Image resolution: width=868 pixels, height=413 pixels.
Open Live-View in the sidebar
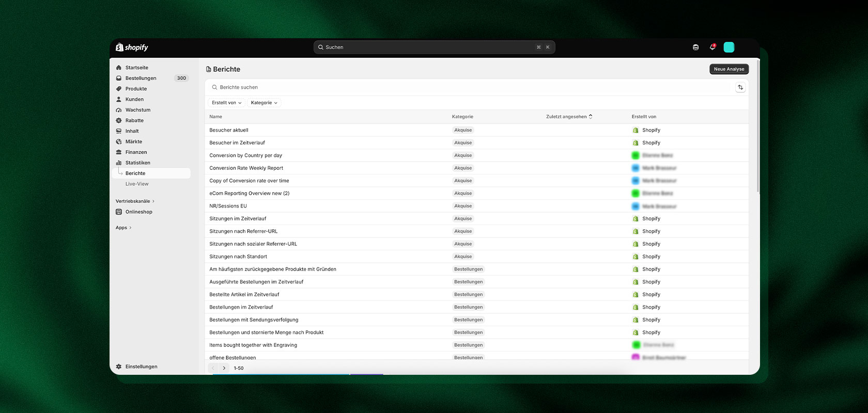point(137,184)
